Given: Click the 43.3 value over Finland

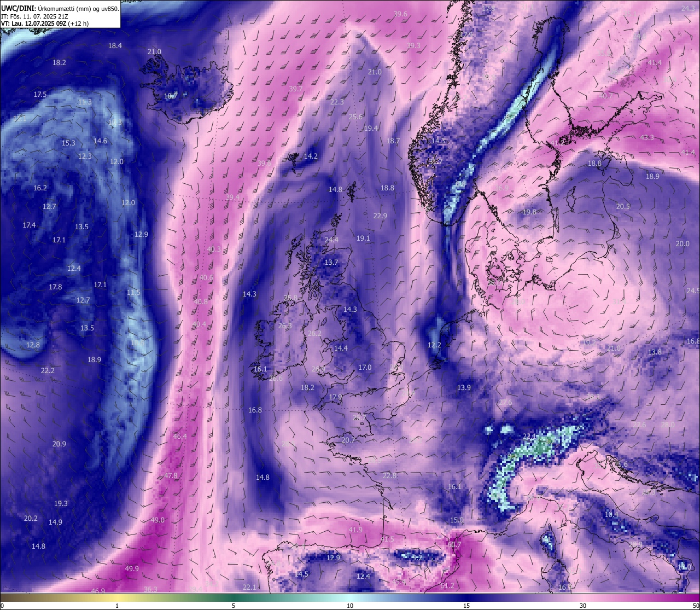Looking at the screenshot, I should tap(647, 138).
